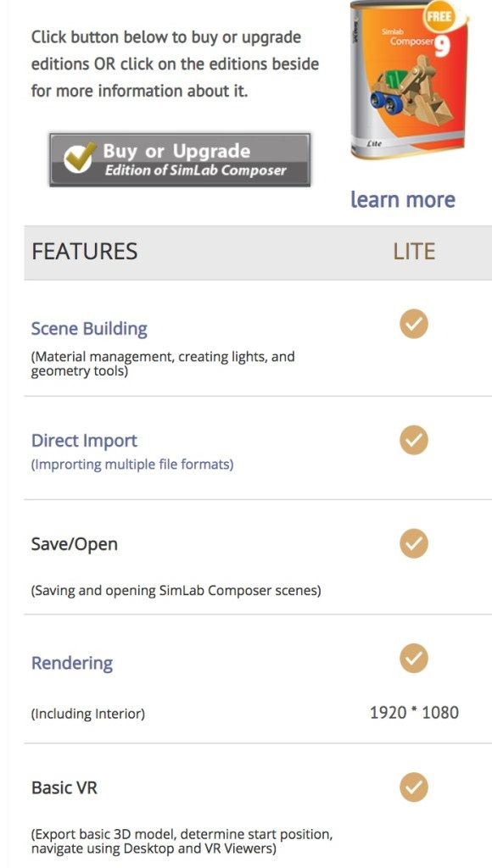Screen dimensions: 492x868
Task: Open the Rendering feature link
Action: tap(72, 663)
